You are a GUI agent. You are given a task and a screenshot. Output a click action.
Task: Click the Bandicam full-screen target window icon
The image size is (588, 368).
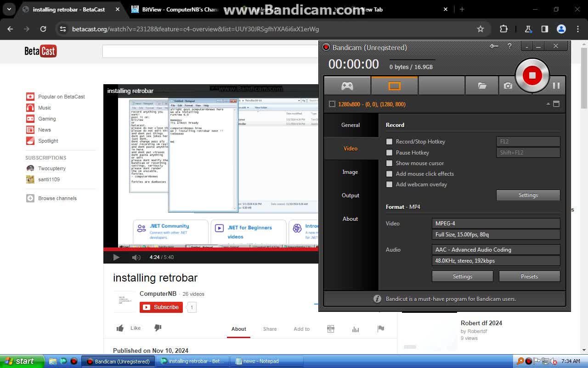(556, 104)
